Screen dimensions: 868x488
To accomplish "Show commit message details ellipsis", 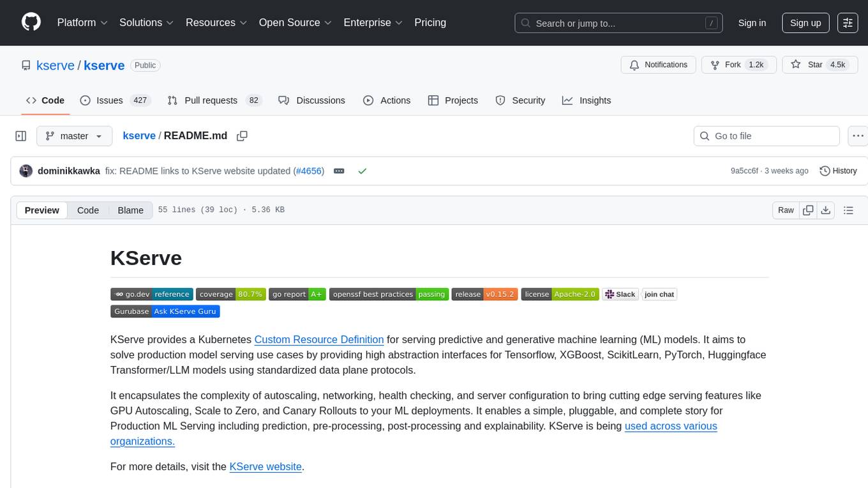I will click(x=339, y=171).
